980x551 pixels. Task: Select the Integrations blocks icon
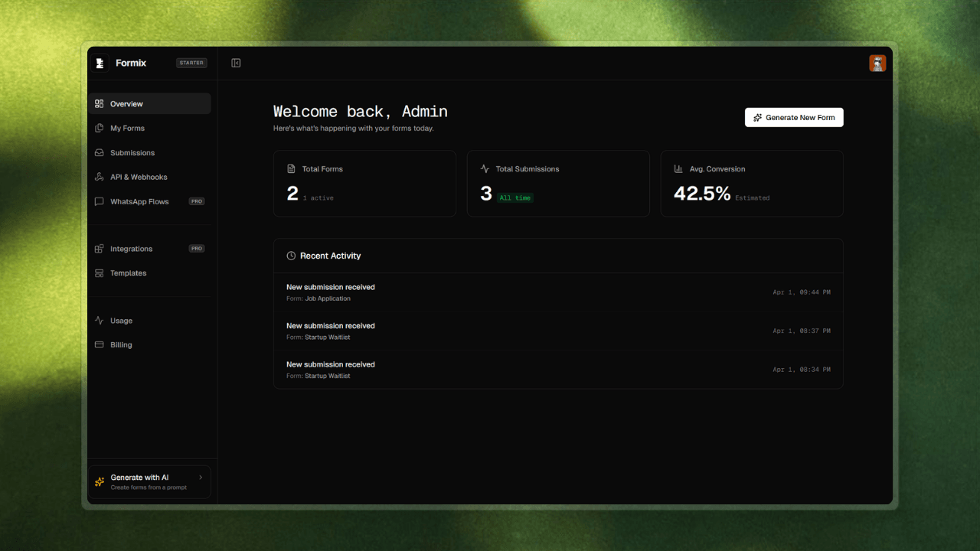click(x=99, y=248)
